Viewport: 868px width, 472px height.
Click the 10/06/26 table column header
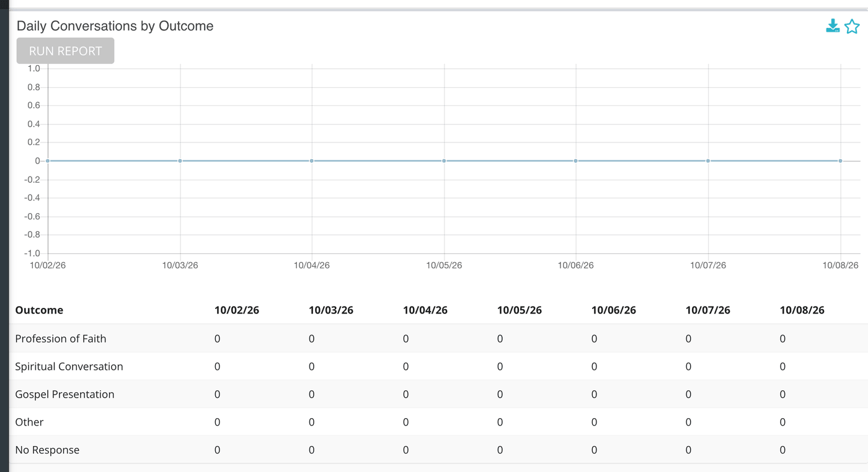[614, 310]
